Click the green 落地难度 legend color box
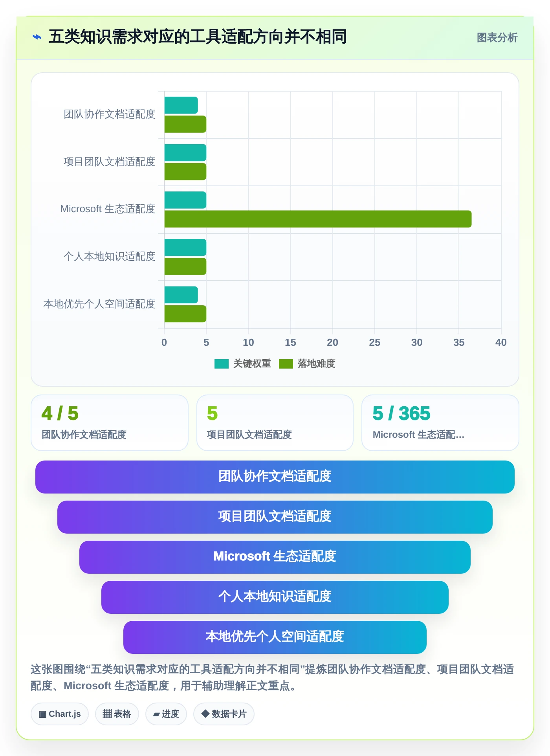Viewport: 550px width, 756px height. click(286, 364)
